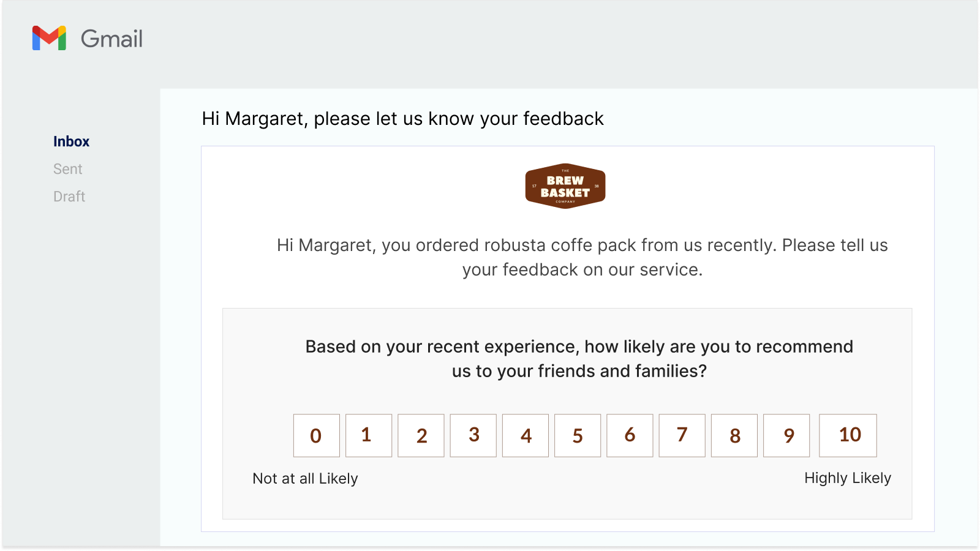Select rating 8 on the feedback scale
The width and height of the screenshot is (980, 551).
734,435
